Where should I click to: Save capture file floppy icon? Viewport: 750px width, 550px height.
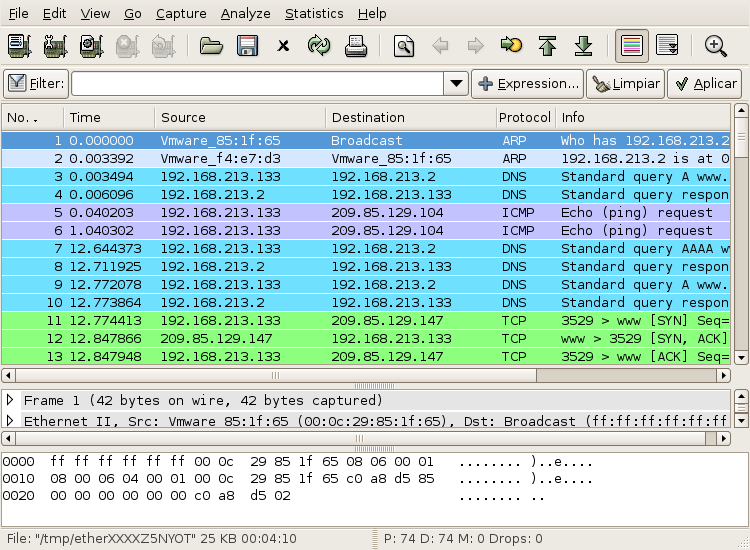[247, 46]
